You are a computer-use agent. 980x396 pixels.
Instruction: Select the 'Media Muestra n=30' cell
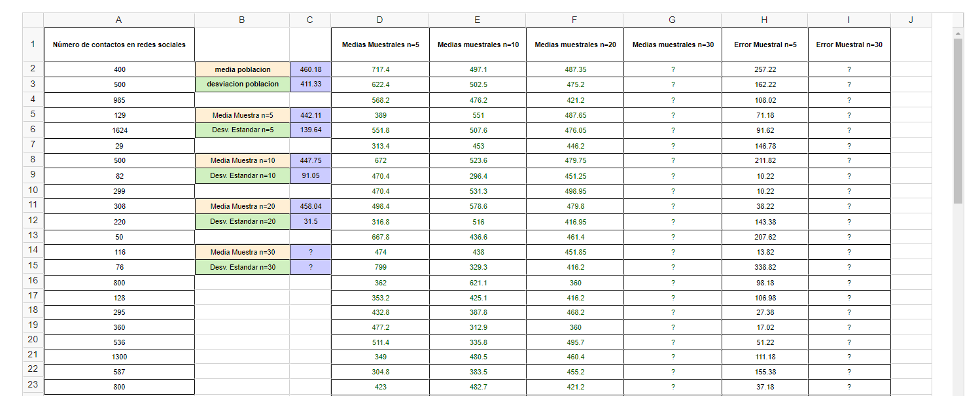[x=242, y=252]
